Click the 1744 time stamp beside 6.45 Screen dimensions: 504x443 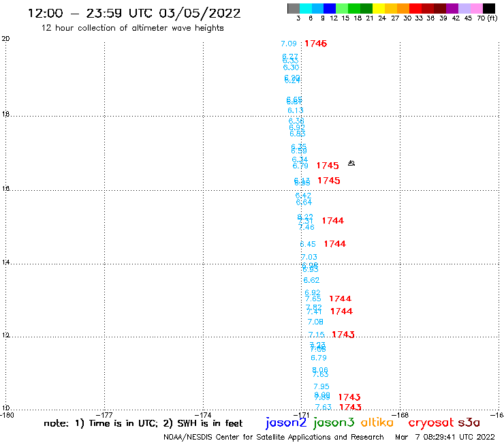[x=335, y=244]
